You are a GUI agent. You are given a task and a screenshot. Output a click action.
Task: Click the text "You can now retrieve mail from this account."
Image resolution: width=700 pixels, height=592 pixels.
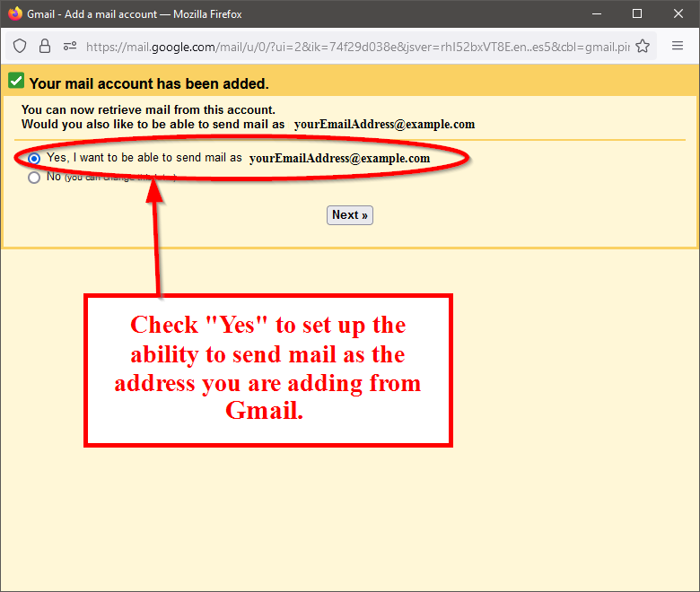148,109
